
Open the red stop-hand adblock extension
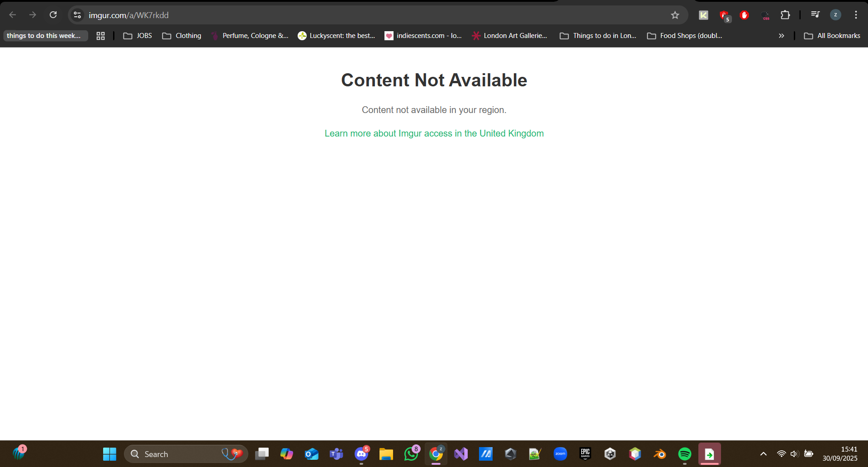[744, 15]
